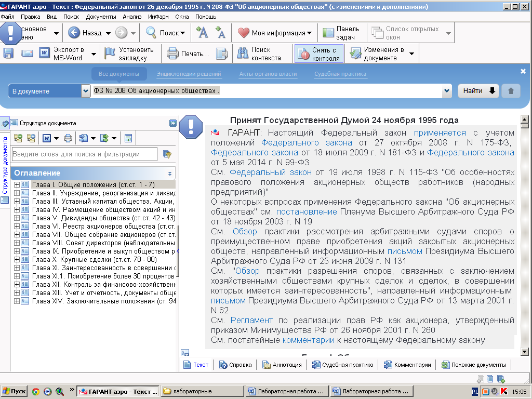The image size is (532, 399).
Task: Click the search up arrow button next to Найти
Action: pos(511,91)
